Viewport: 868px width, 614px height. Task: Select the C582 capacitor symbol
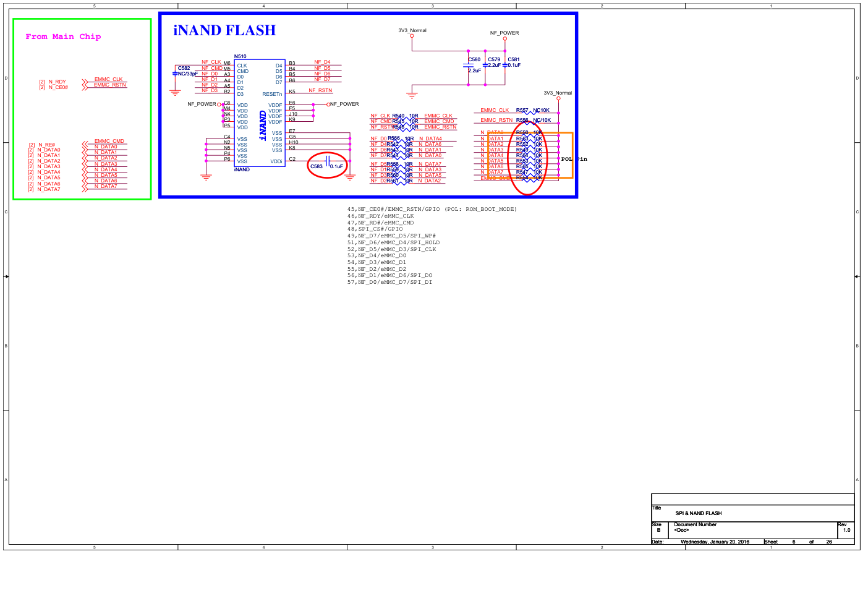coord(176,74)
